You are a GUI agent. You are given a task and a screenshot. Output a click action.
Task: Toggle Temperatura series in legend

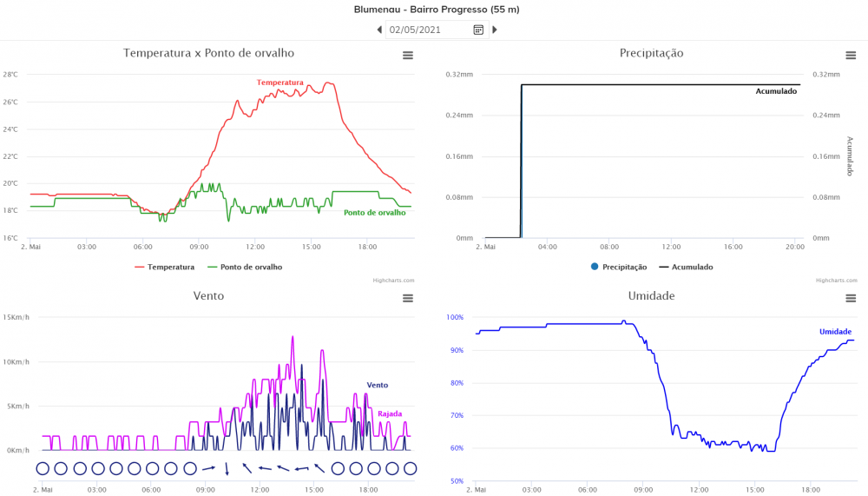pos(164,268)
